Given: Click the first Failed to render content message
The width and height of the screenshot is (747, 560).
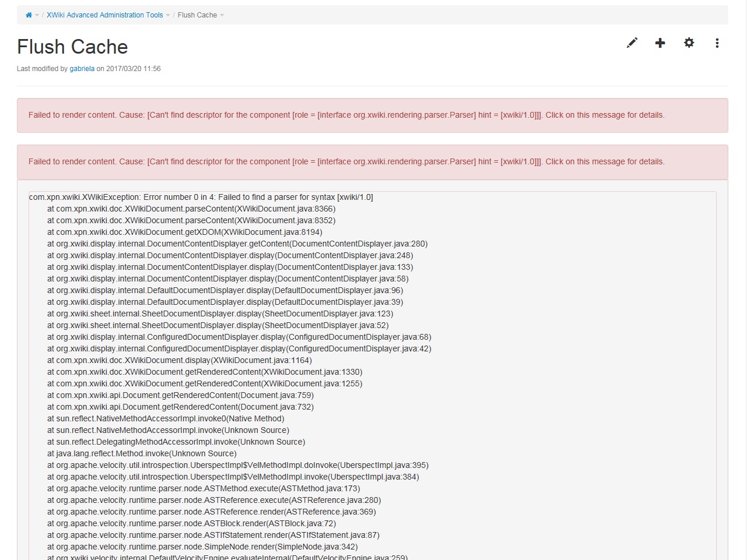Looking at the screenshot, I should (x=372, y=115).
